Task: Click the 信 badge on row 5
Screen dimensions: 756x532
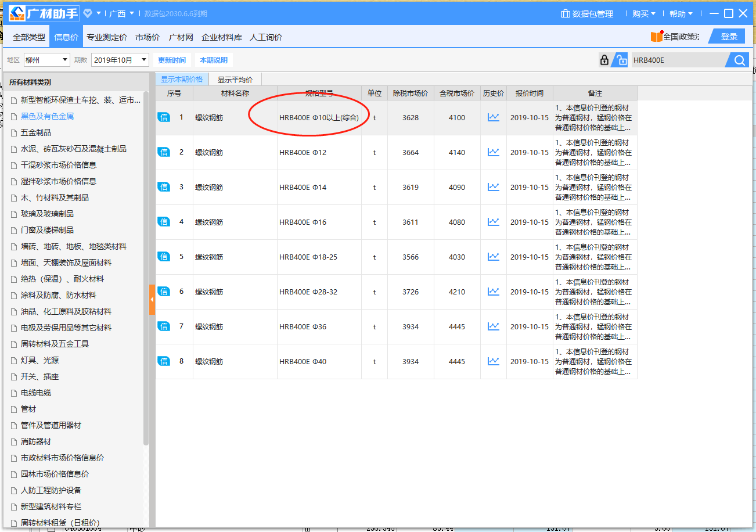Action: pyautogui.click(x=164, y=257)
